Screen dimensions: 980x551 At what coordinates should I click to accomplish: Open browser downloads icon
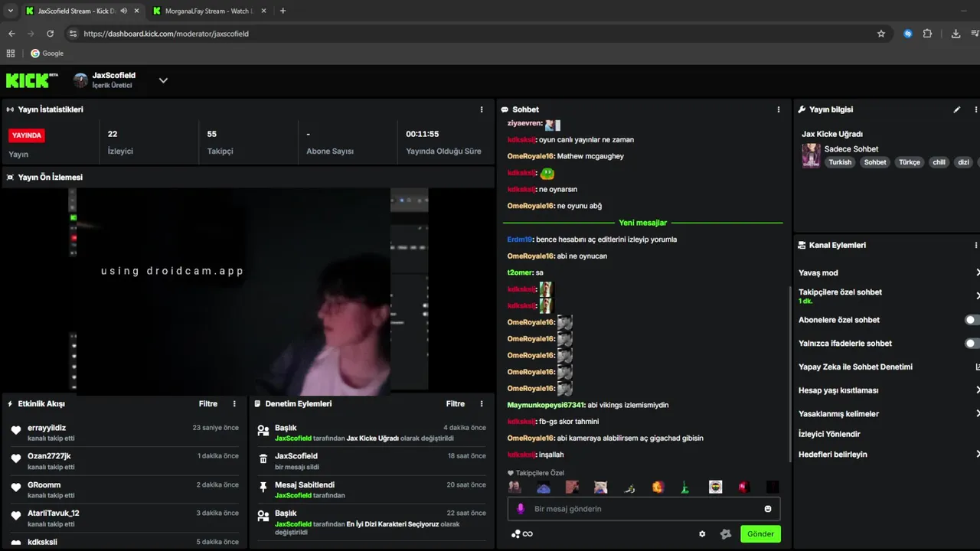point(956,34)
